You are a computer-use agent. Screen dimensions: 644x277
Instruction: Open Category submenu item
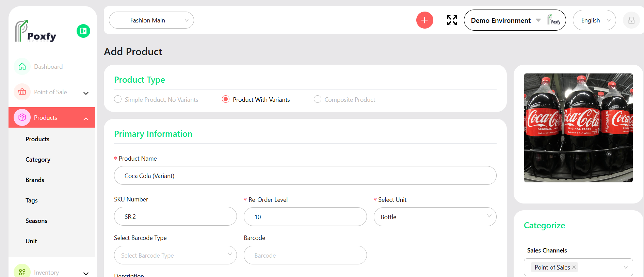coord(38,160)
